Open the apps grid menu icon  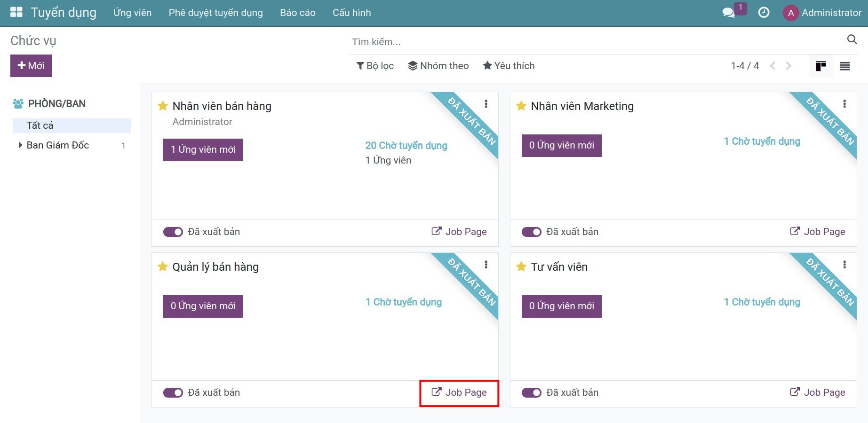16,12
